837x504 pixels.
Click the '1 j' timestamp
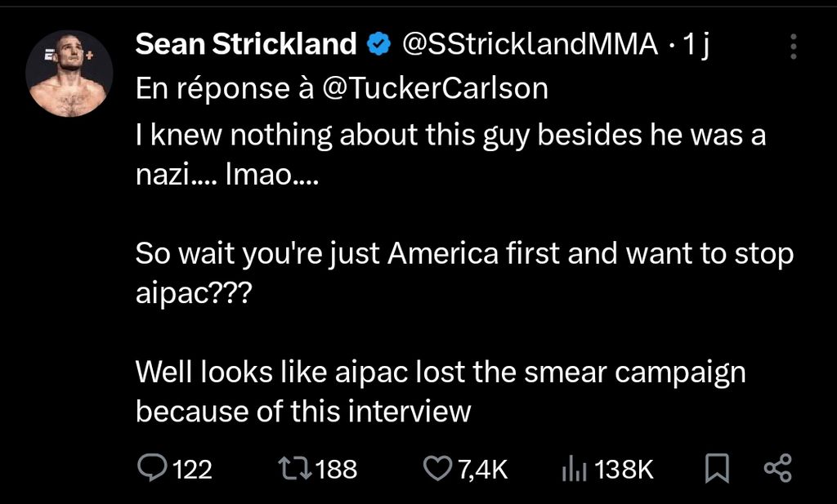(696, 45)
